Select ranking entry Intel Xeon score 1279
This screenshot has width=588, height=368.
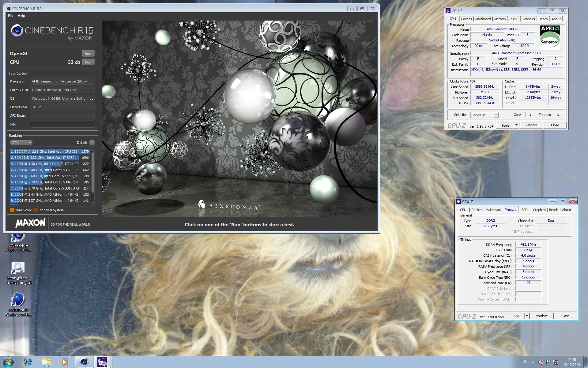[x=50, y=151]
